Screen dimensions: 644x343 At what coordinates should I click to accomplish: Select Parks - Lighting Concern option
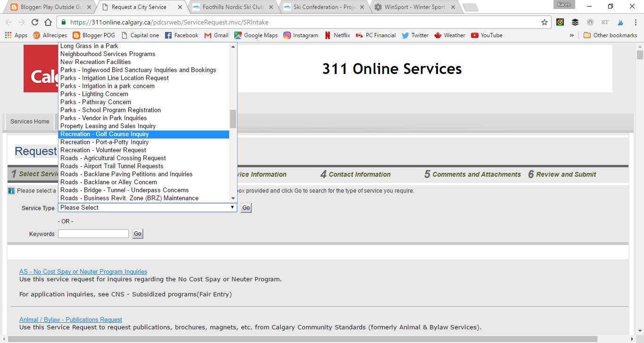144,94
